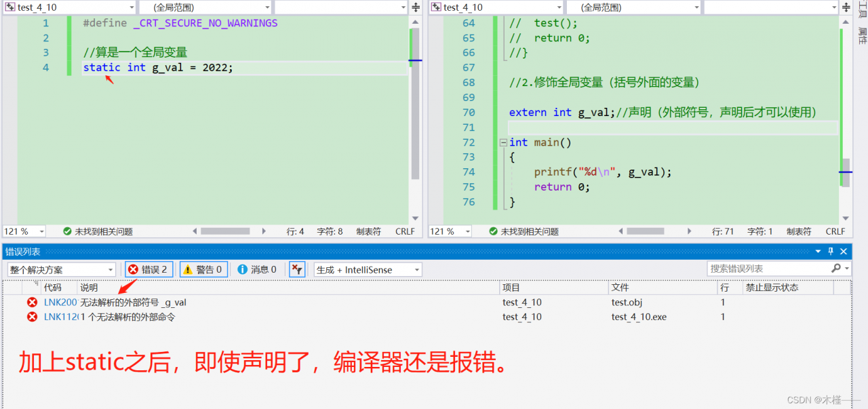Image resolution: width=868 pixels, height=409 pixels.
Task: Click the red error icon on the LNK2001 row
Action: pyautogui.click(x=32, y=303)
